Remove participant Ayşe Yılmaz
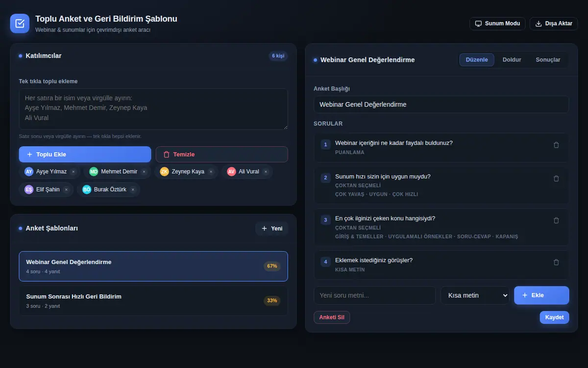This screenshot has width=588, height=368. [x=73, y=172]
